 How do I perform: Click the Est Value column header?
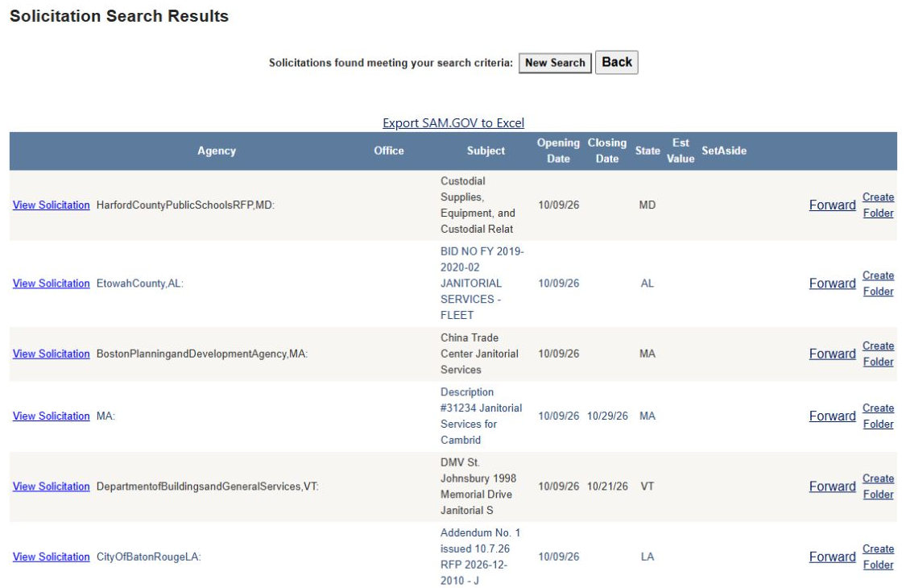(x=681, y=151)
